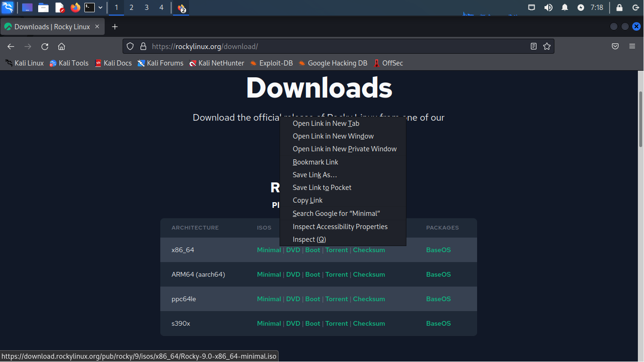644x362 pixels.
Task: Bookmark this page with the star
Action: [547, 46]
